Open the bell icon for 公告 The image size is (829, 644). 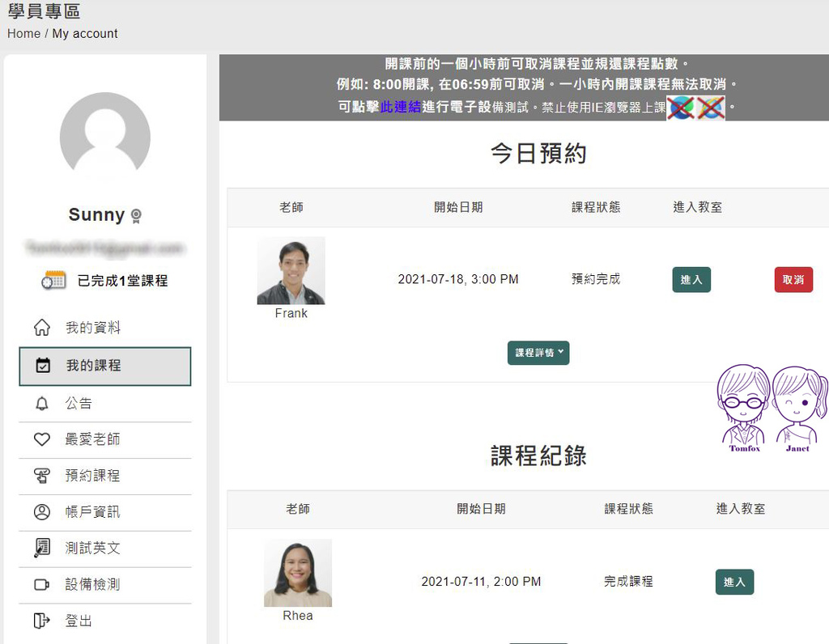42,404
